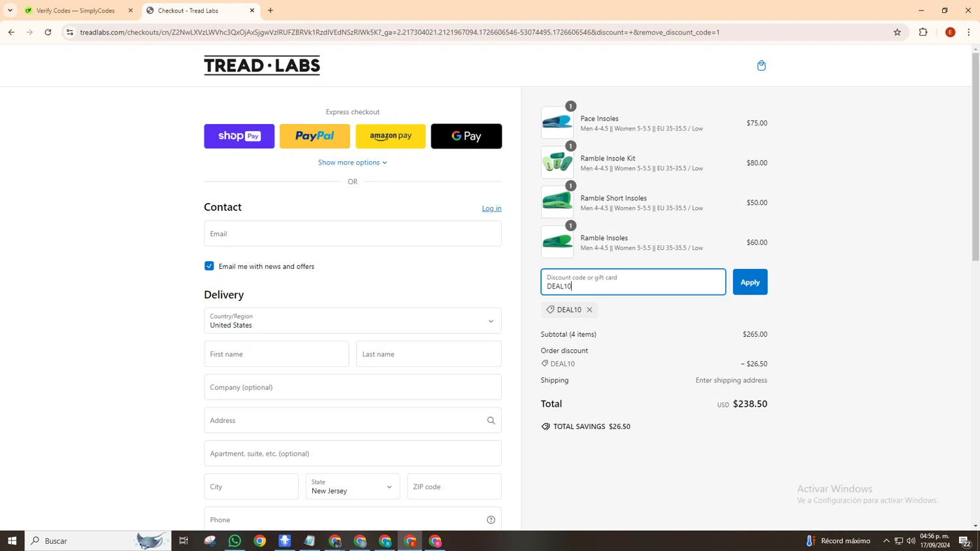Remove the applied DEAL10 discount tag
The image size is (980, 551).
[589, 309]
